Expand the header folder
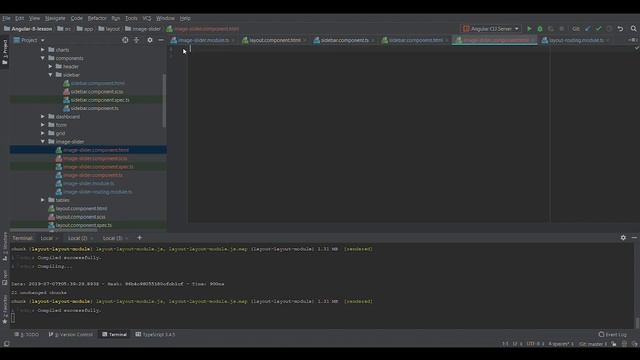Screen dimensions: 640x360 50,67
